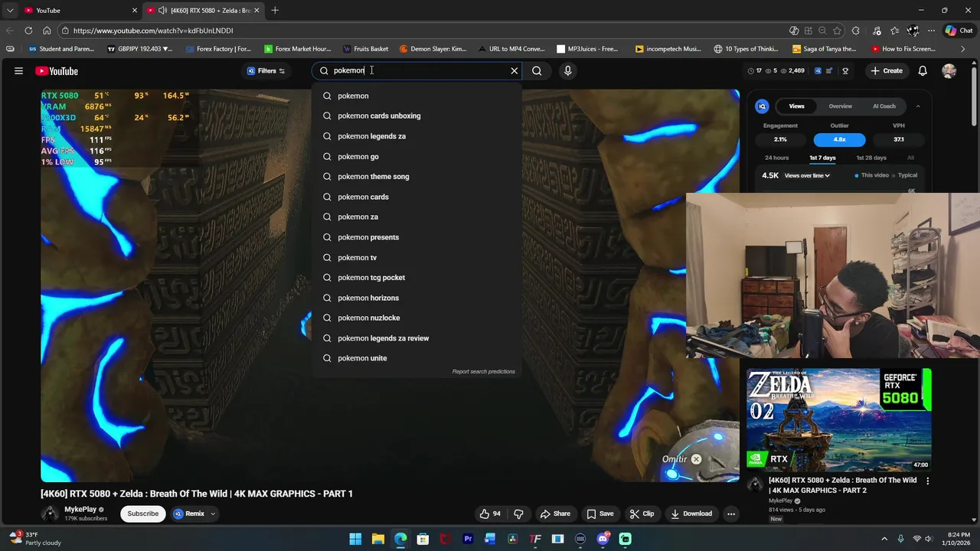Choose suggestion pokemon go
Viewport: 980px width, 551px height.
[416, 156]
